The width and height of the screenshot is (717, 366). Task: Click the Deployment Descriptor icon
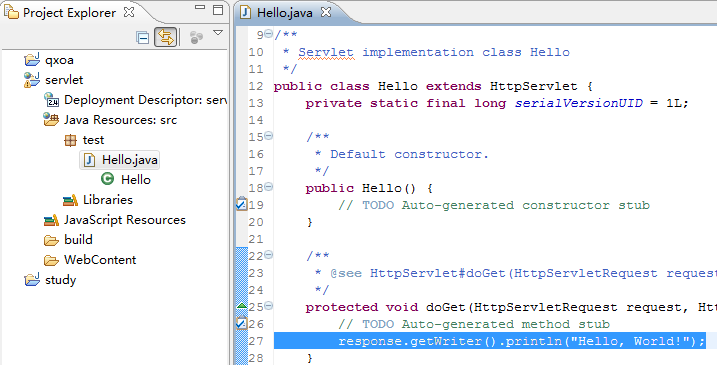tap(51, 100)
